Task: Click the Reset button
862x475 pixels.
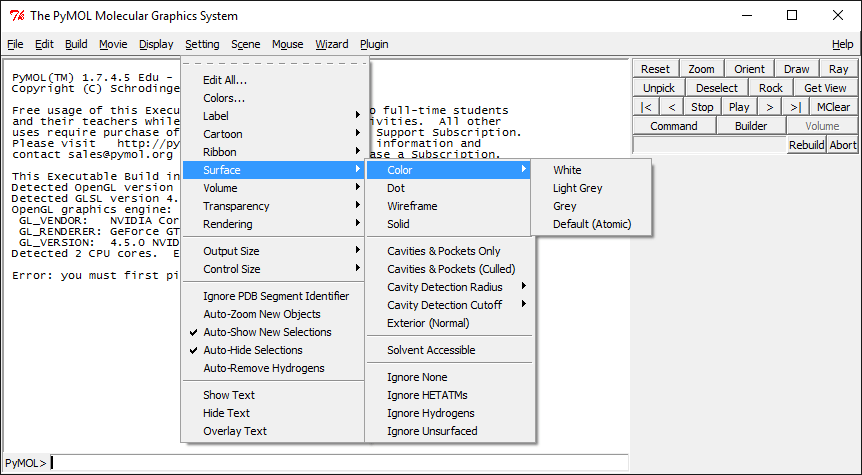Action: (x=655, y=69)
